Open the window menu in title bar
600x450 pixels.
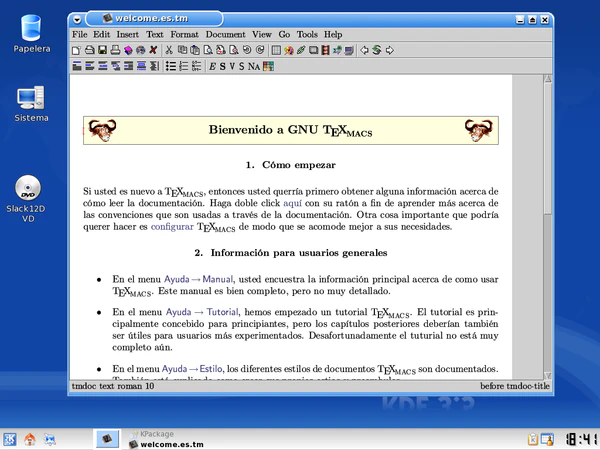(78, 18)
